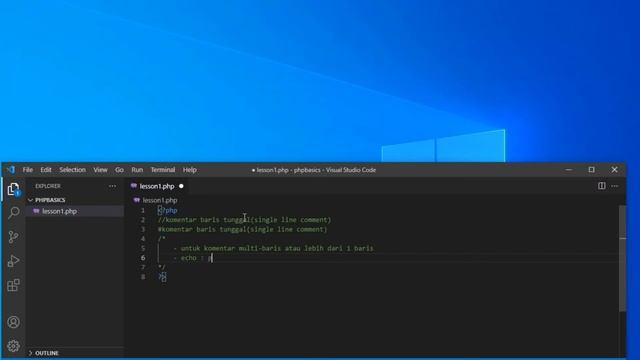This screenshot has width=640, height=360.
Task: Open the Help menu
Action: (190, 170)
